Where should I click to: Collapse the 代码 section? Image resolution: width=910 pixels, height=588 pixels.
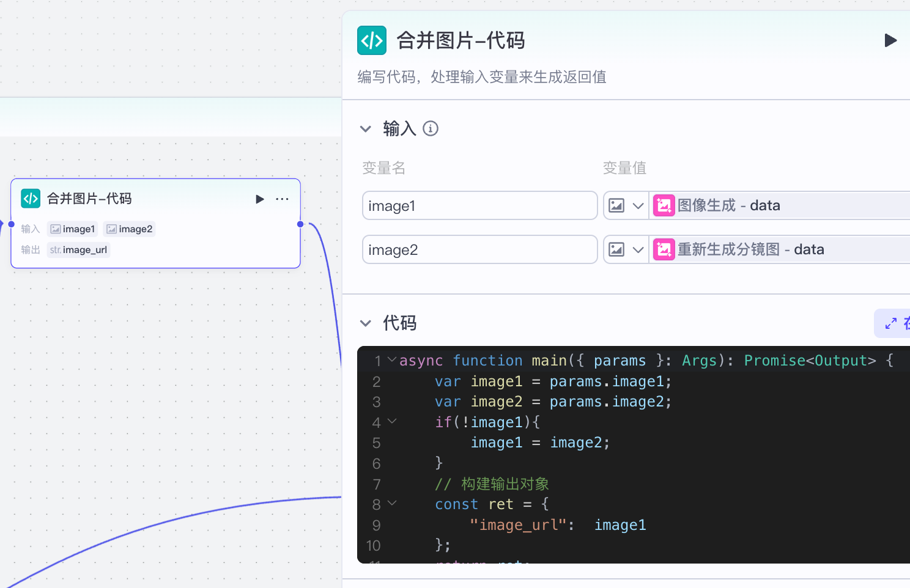pos(366,323)
